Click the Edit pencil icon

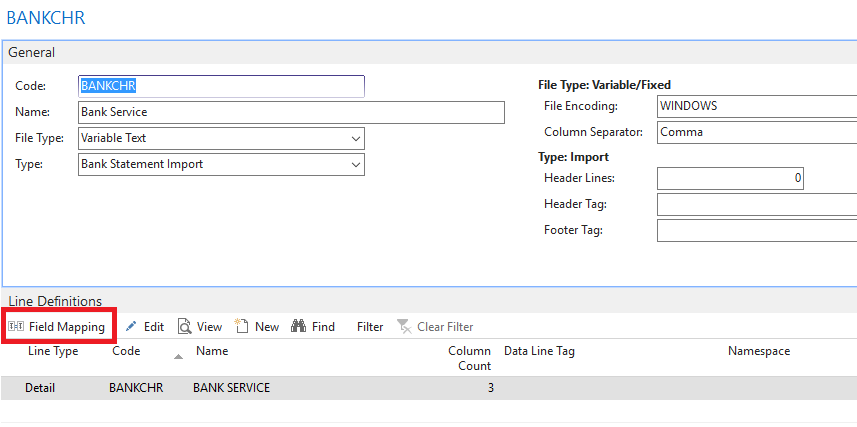[x=131, y=327]
